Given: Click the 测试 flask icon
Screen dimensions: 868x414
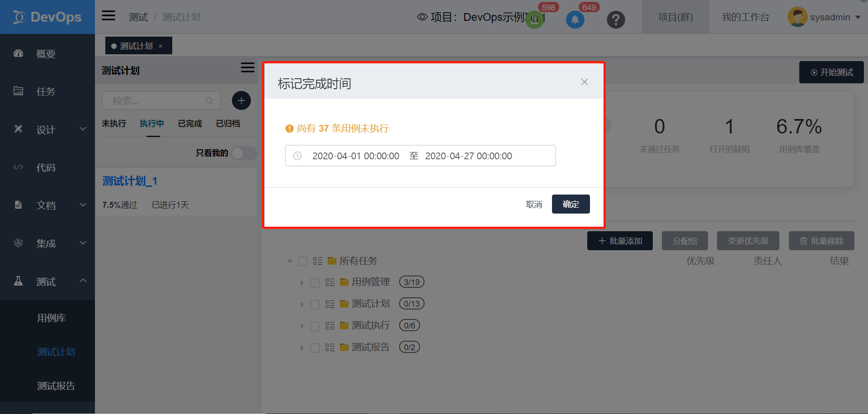Looking at the screenshot, I should coord(19,281).
